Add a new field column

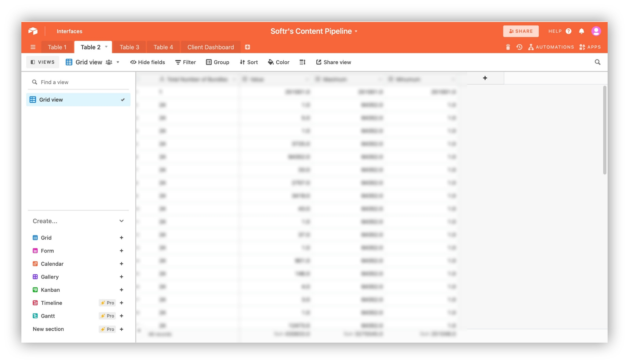pos(485,78)
